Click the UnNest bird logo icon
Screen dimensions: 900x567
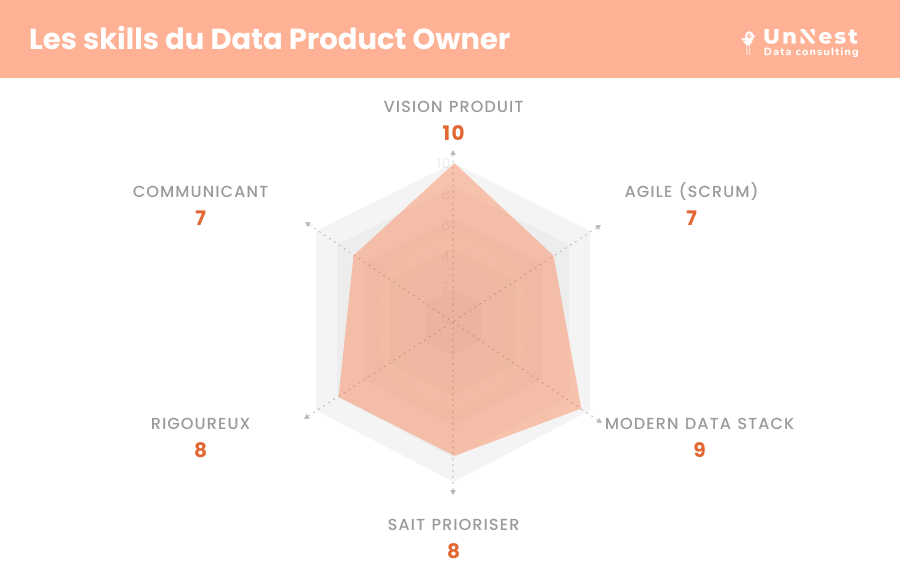pos(748,42)
